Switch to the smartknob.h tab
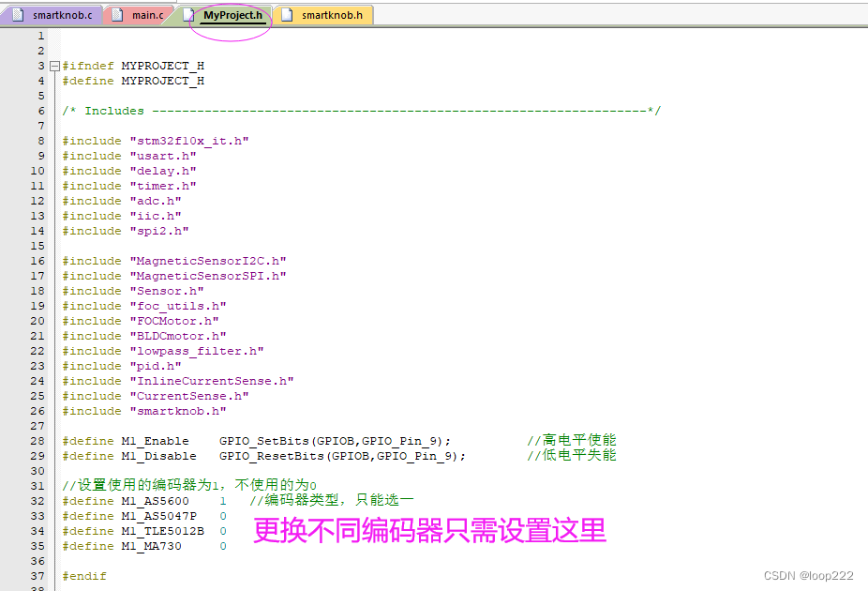Image resolution: width=868 pixels, height=591 pixels. [323, 15]
